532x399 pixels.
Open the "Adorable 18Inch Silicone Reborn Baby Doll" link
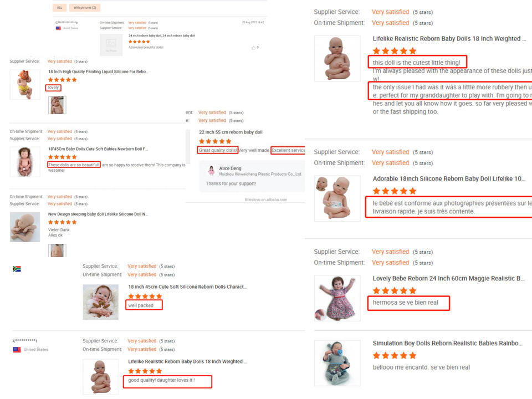(449, 179)
